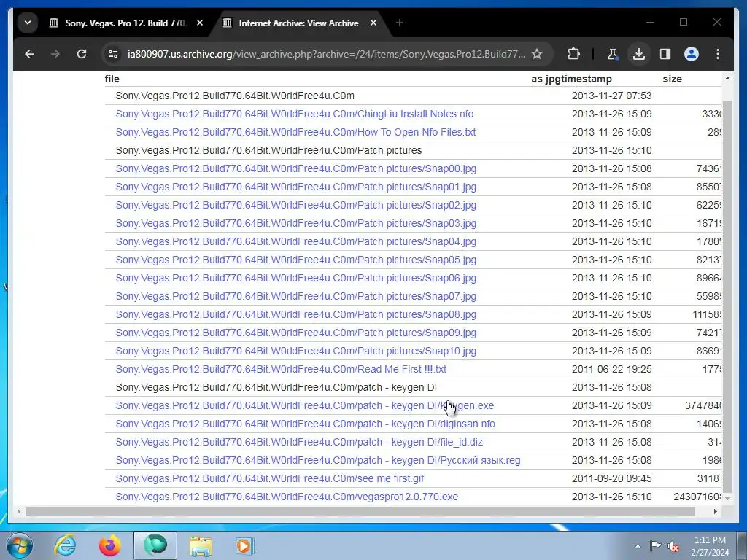Click the 'file' column header
Image resolution: width=747 pixels, height=560 pixels.
112,79
